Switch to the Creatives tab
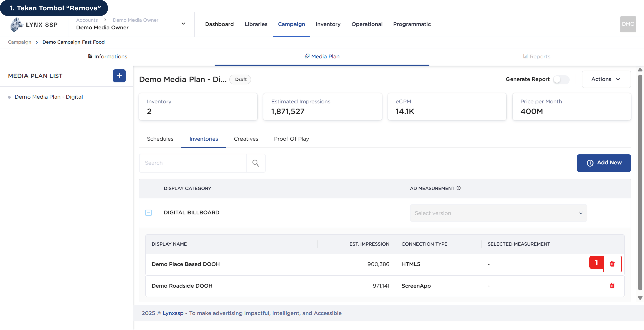 [x=246, y=139]
